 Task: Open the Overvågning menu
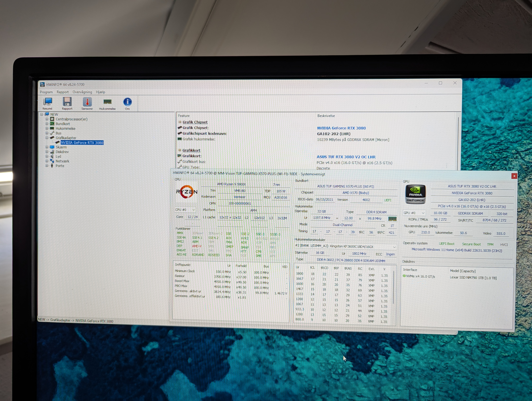pyautogui.click(x=82, y=92)
